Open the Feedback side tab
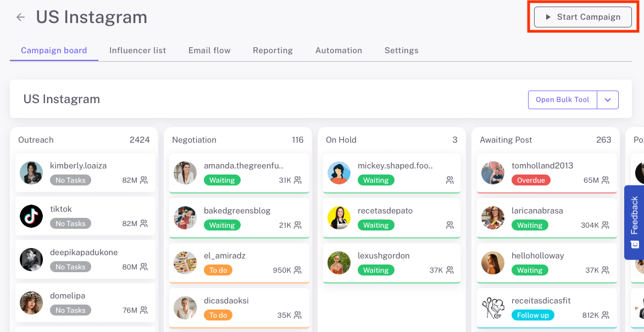 click(634, 222)
